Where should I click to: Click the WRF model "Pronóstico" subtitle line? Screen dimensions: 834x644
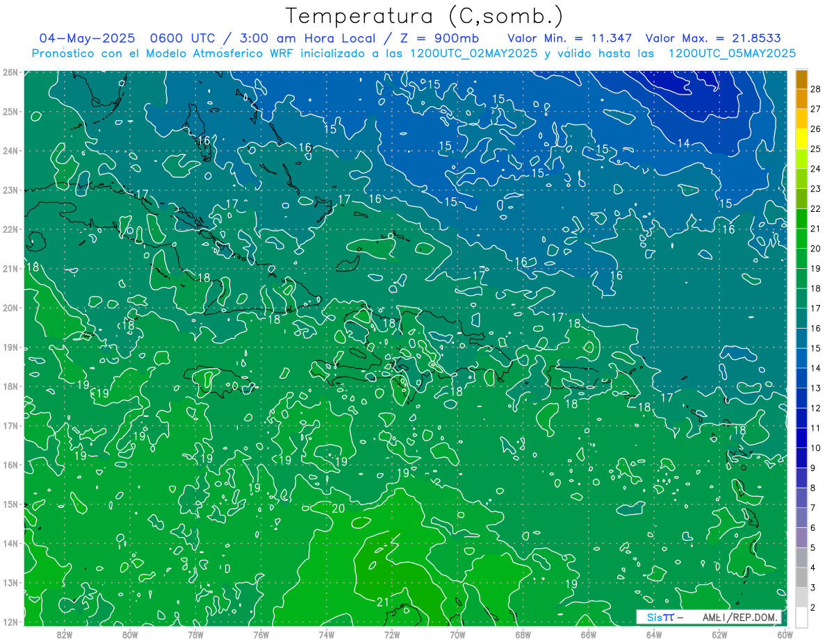(414, 53)
